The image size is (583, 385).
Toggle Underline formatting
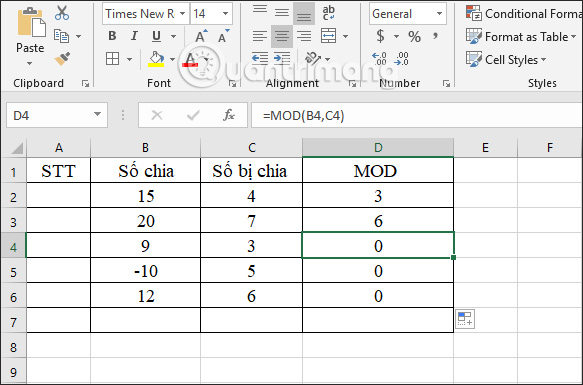tap(157, 36)
